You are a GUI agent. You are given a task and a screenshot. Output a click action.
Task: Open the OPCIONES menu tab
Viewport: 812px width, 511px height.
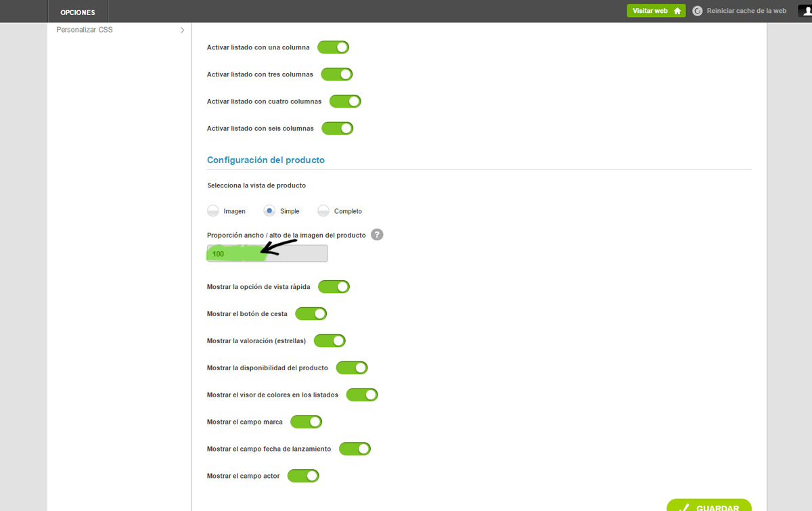[x=78, y=12]
